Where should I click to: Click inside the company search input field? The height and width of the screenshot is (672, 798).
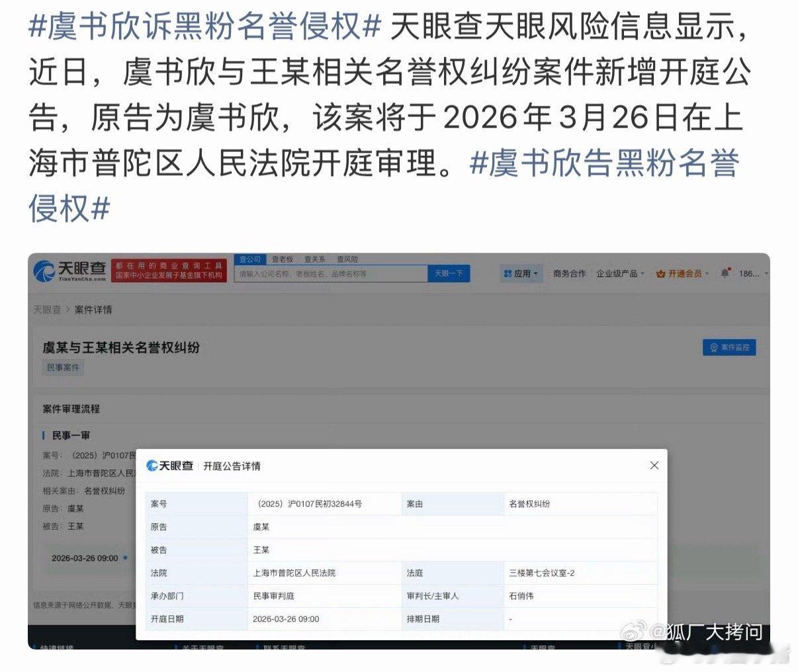coord(331,273)
